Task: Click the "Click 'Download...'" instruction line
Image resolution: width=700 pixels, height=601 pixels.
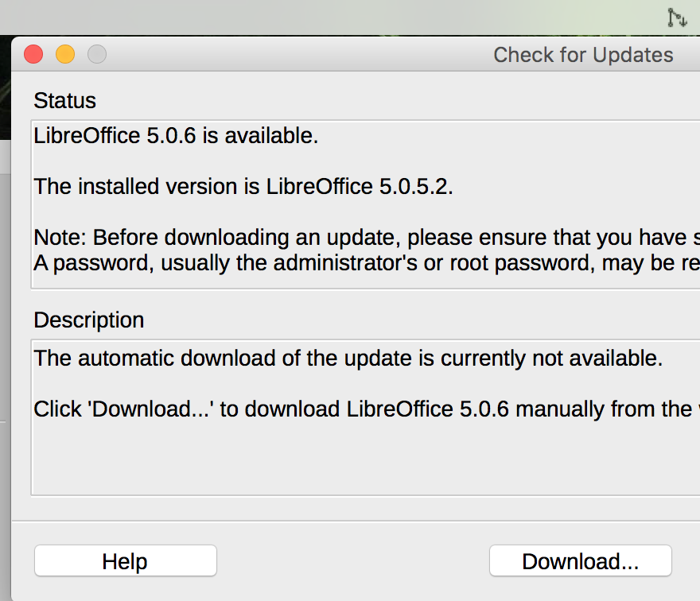Action: (x=367, y=409)
